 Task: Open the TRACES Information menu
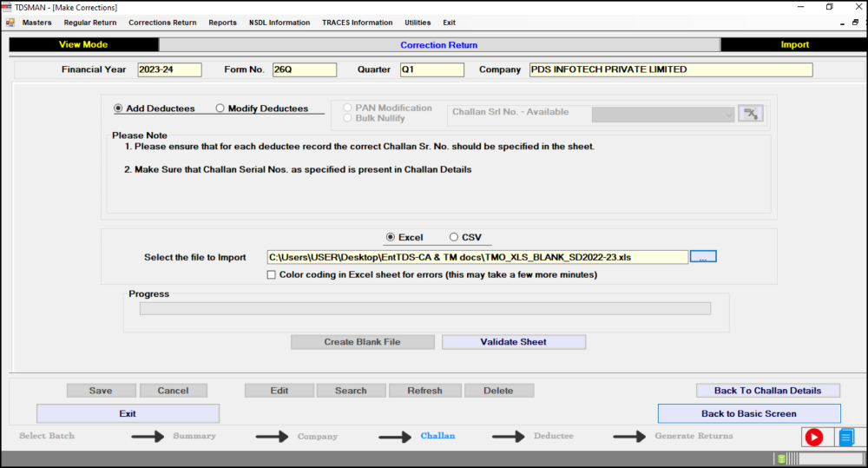click(x=358, y=23)
